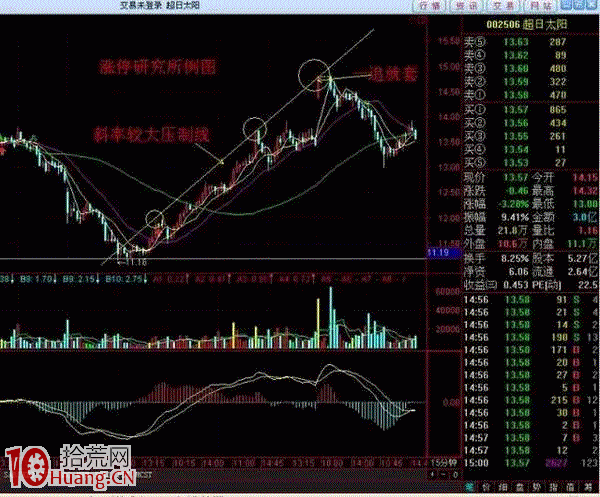Select the 卖③ 13.60 order row
The height and width of the screenshot is (497, 600).
(517, 68)
